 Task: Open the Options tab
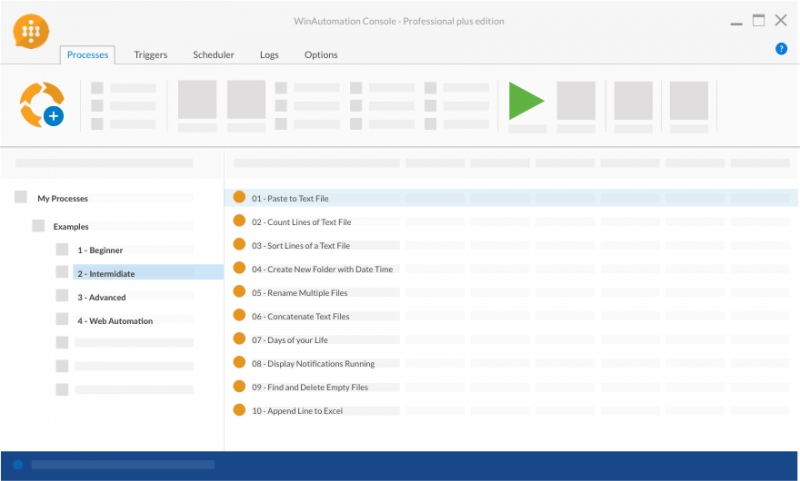tap(321, 55)
